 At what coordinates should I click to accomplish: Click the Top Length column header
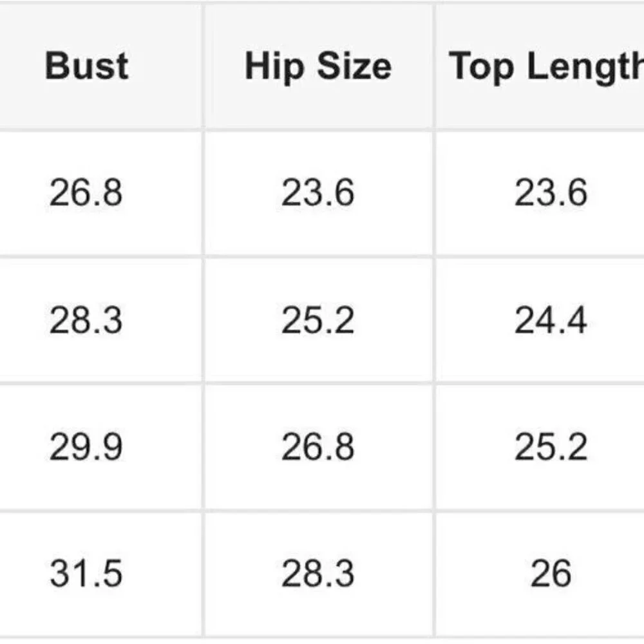(547, 66)
